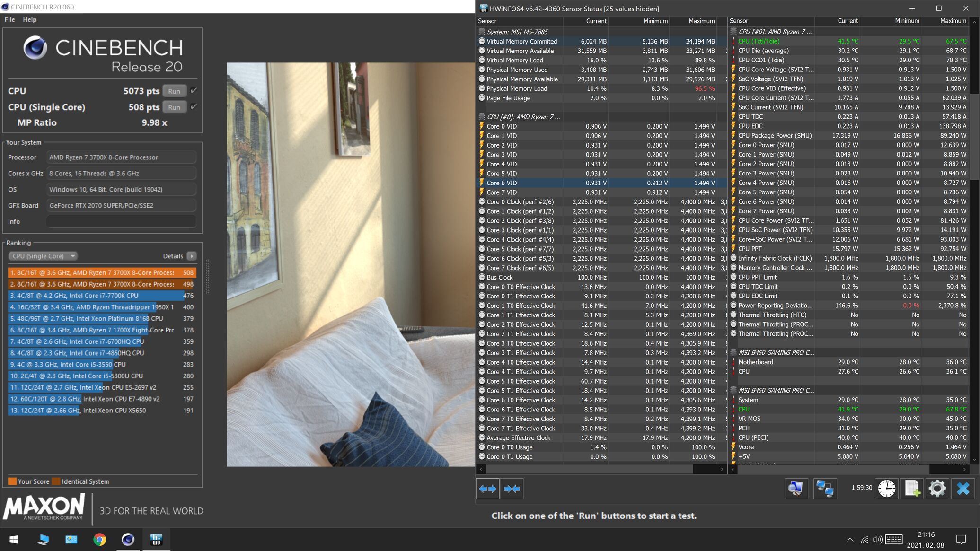Screen dimensions: 980x551
Task: Select Thermal Throttling (HTC) row
Action: [849, 315]
